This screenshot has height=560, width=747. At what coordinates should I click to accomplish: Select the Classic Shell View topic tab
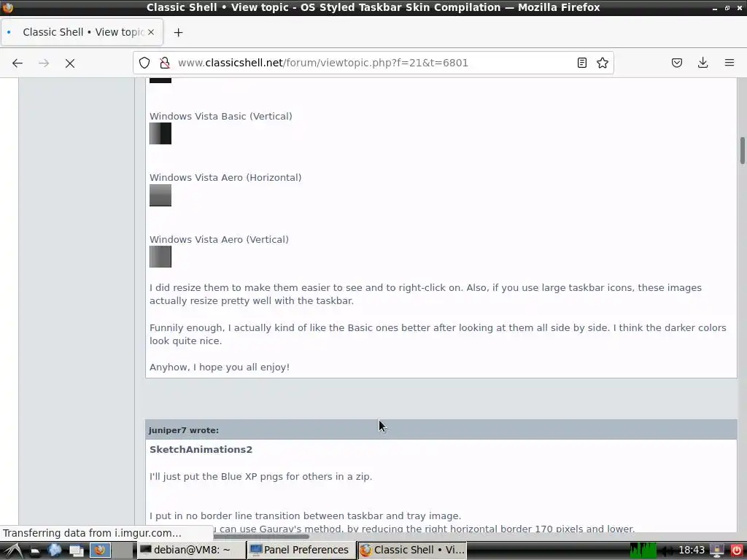82,32
